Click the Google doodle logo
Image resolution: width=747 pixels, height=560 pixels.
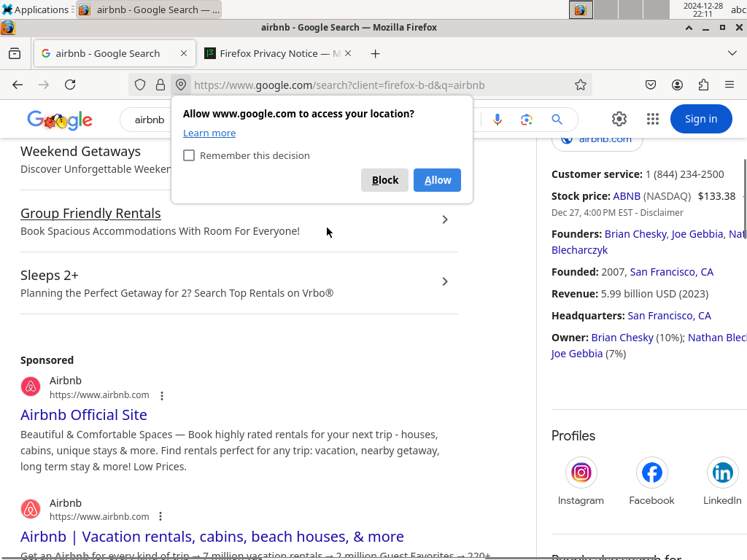coord(60,120)
